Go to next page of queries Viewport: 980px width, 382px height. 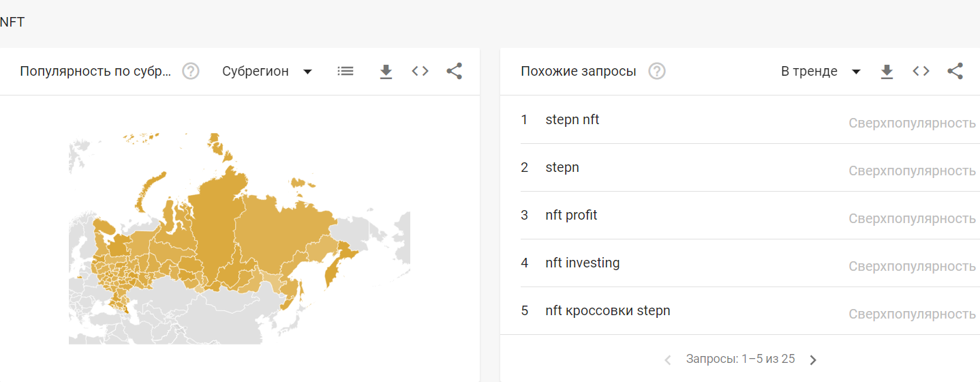tap(812, 359)
